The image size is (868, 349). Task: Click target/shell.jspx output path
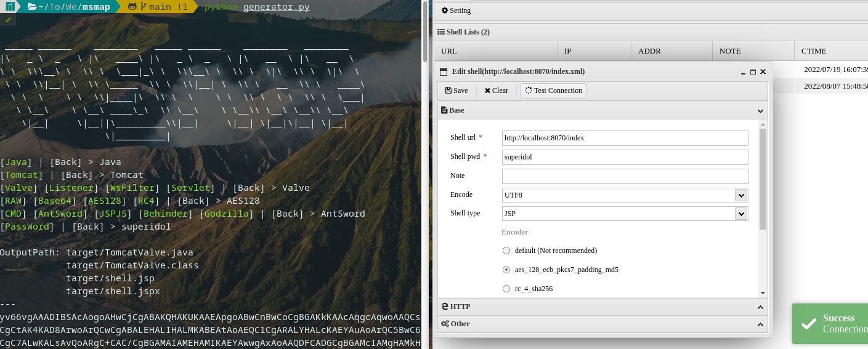coord(113,291)
